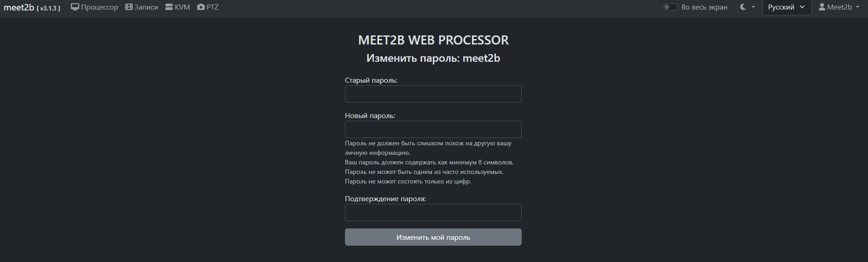Enable the Во весь экран fullscreen switch
The width and height of the screenshot is (868, 262).
tap(669, 7)
